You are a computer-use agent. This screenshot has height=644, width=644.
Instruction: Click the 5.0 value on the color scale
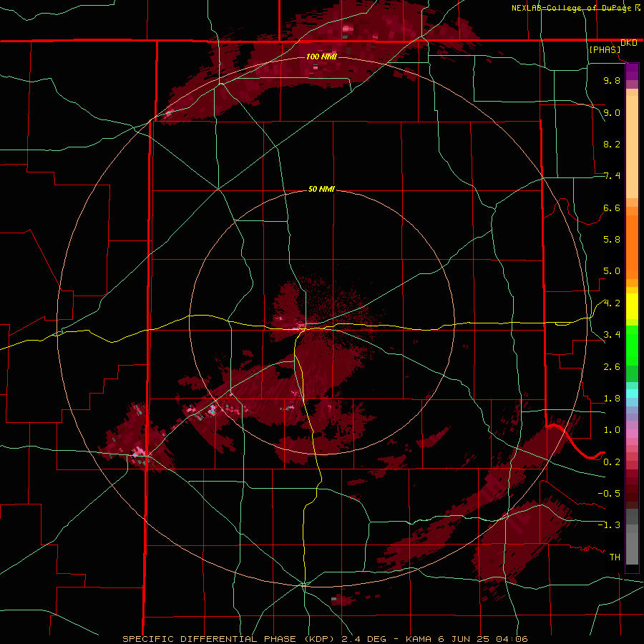[612, 271]
